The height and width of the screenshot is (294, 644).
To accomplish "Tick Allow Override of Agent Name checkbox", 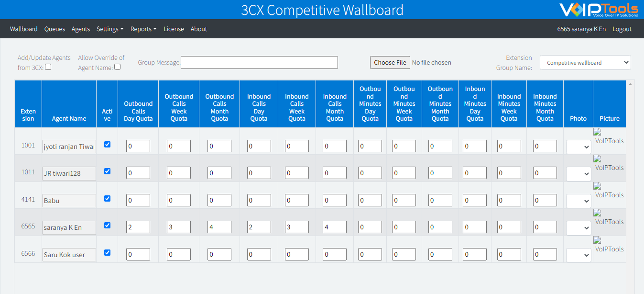I will pyautogui.click(x=118, y=67).
